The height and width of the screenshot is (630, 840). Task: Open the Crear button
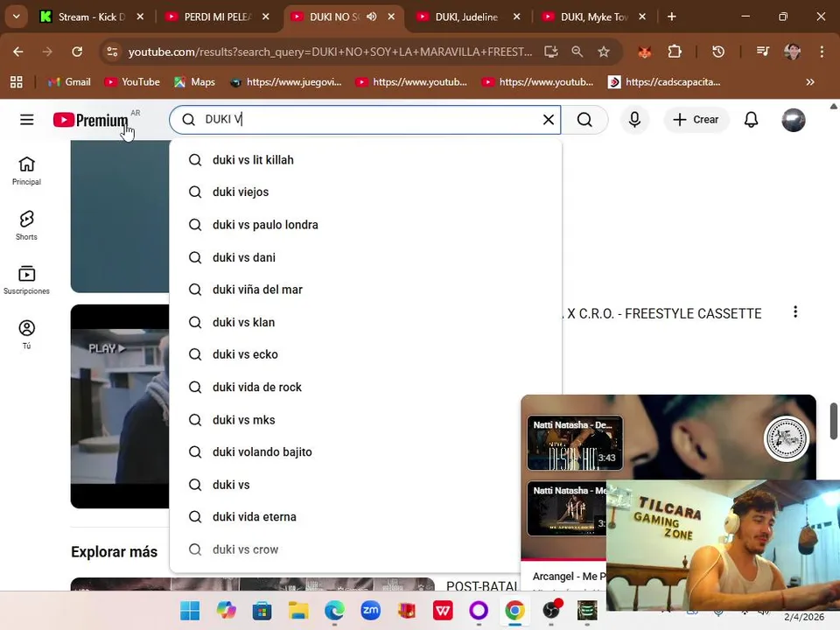click(x=696, y=120)
